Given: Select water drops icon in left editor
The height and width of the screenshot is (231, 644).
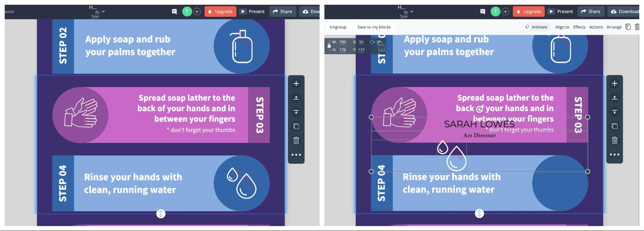Looking at the screenshot, I should (x=242, y=183).
